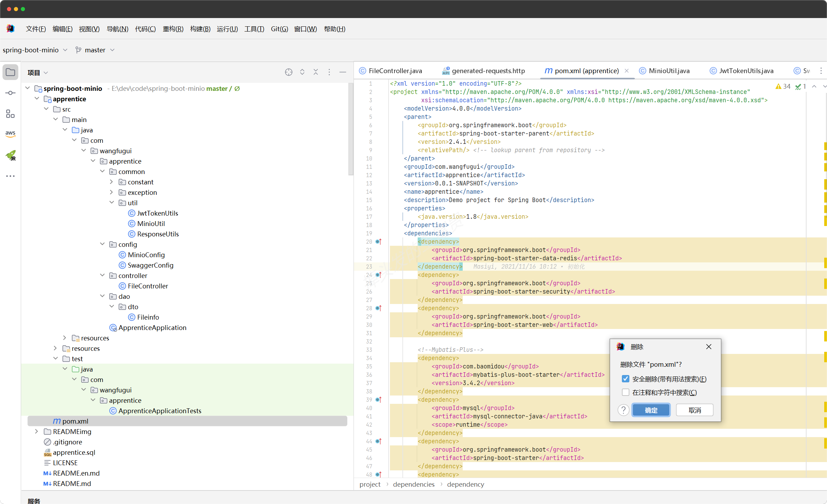The height and width of the screenshot is (504, 827).
Task: Collapse the config package
Action: point(102,244)
